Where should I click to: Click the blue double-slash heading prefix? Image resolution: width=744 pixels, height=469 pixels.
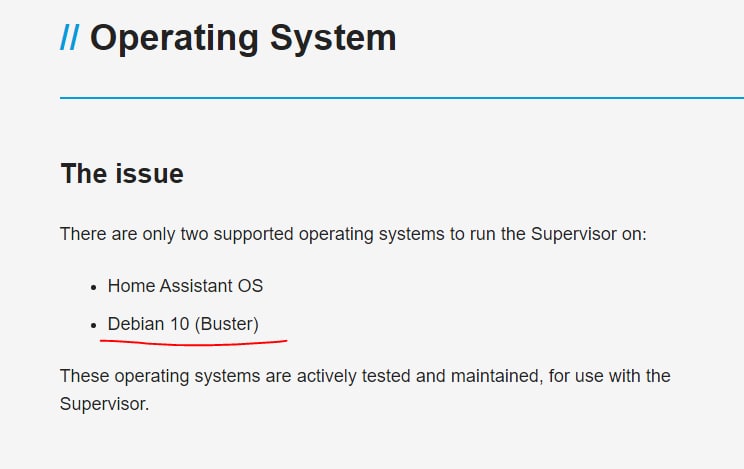[x=69, y=39]
